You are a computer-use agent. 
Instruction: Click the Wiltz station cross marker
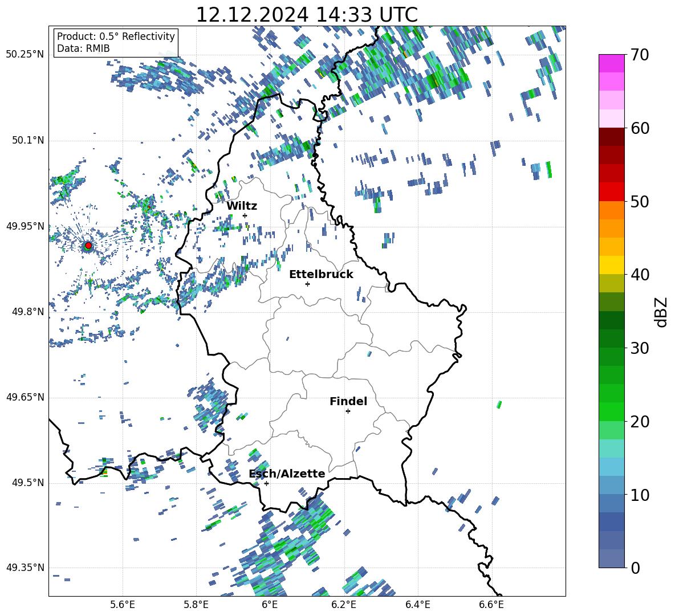[245, 215]
